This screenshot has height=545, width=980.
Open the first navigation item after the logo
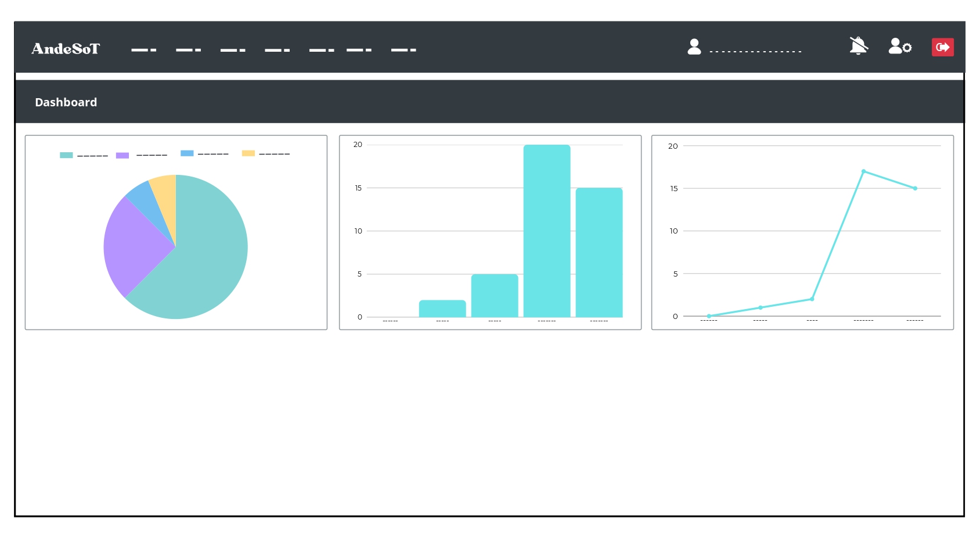coord(144,50)
